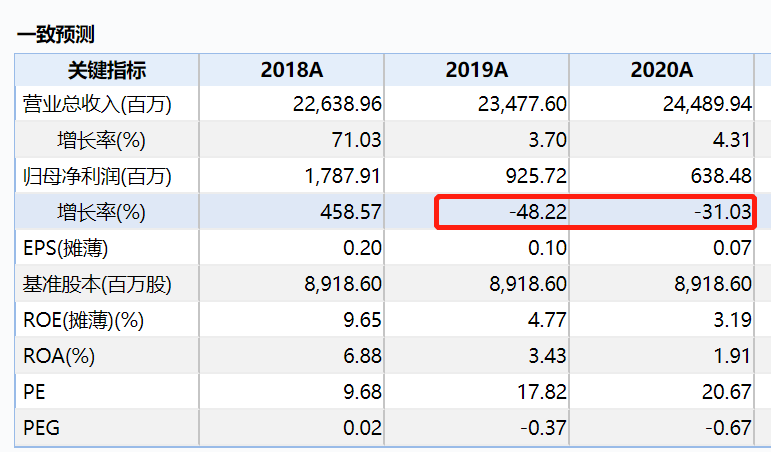
Task: Click the 关键指标 column header
Action: pos(106,70)
